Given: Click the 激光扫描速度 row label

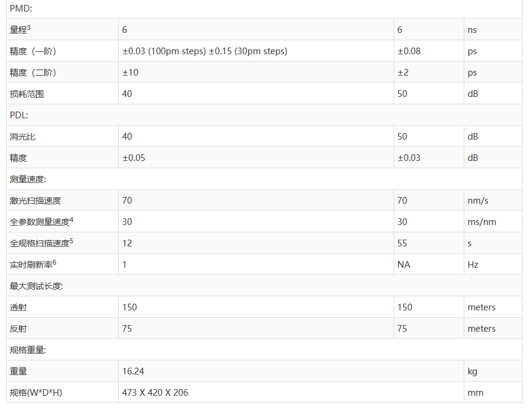Looking at the screenshot, I should 35,201.
